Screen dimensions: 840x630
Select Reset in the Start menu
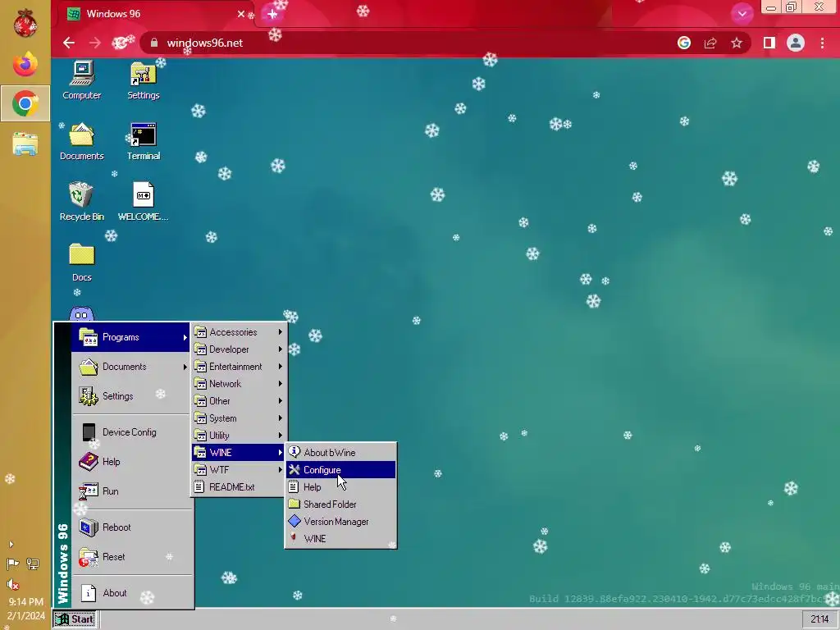[130, 557]
